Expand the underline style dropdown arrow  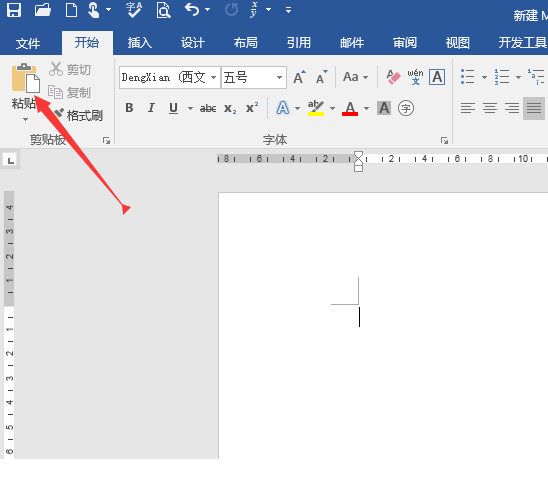coord(190,108)
